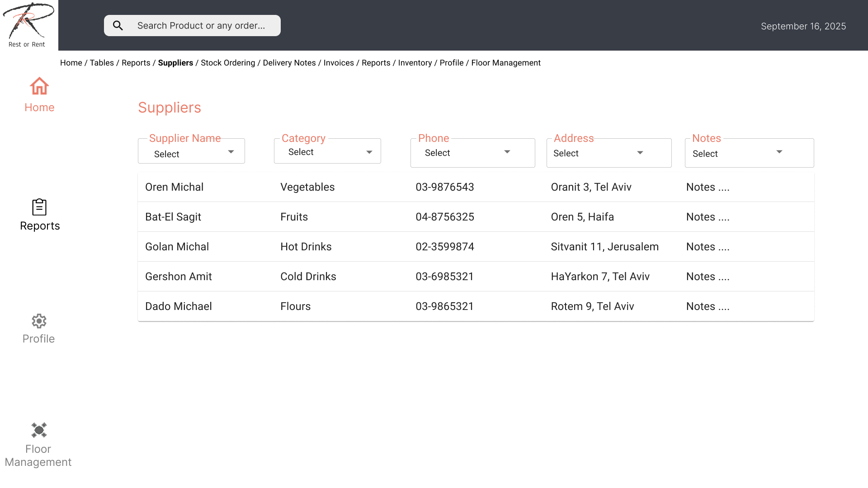The height and width of the screenshot is (488, 868).
Task: Select the Oren Michal supplier row
Action: click(175, 187)
